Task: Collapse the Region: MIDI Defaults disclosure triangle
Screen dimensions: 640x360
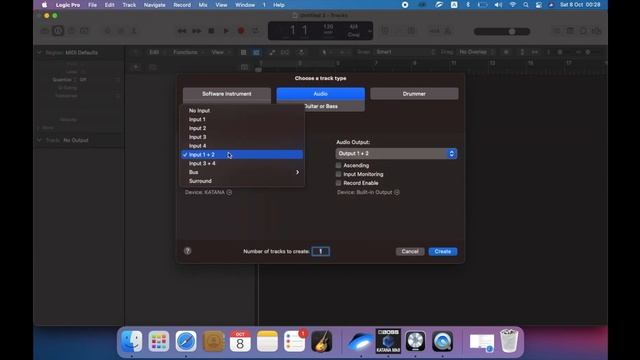Action: (x=40, y=53)
